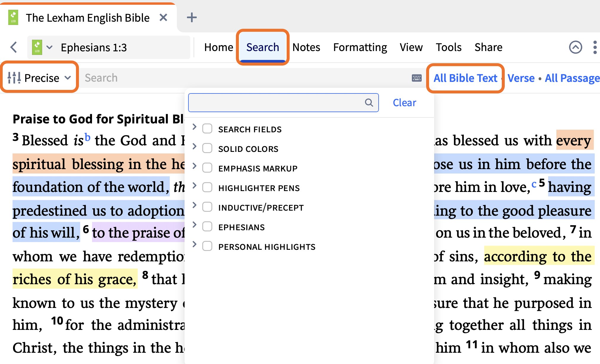Click footnote marker b after 'is'
Viewport: 600px width, 364px height.
point(87,137)
